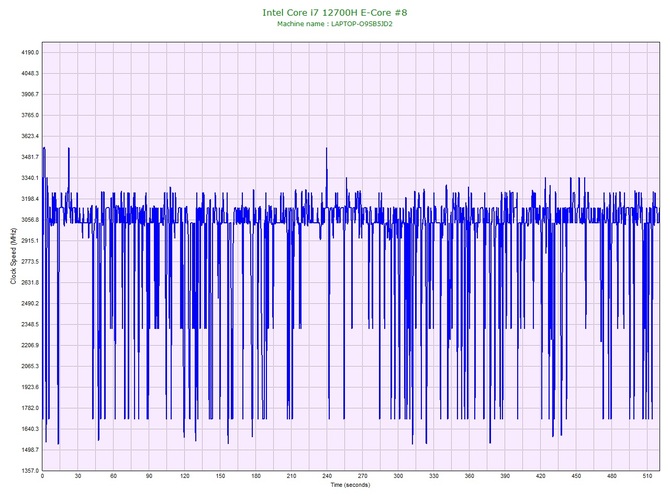Click the 270 tick on time axis
This screenshot has height=502, width=670.
pyautogui.click(x=363, y=476)
